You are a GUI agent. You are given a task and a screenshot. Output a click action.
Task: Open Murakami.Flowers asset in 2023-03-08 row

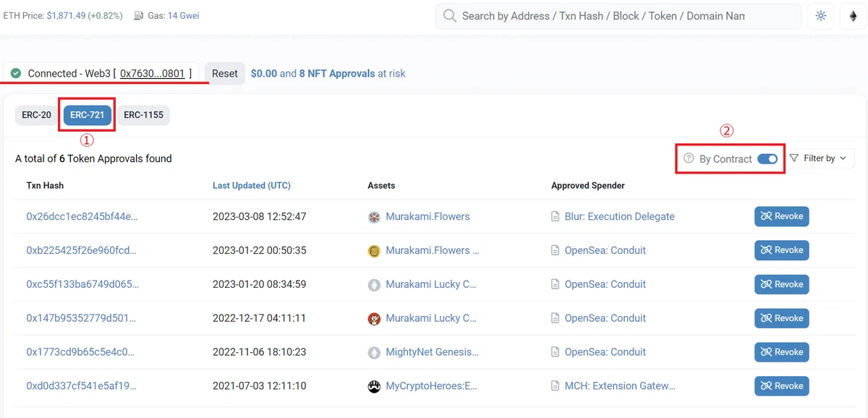tap(427, 216)
